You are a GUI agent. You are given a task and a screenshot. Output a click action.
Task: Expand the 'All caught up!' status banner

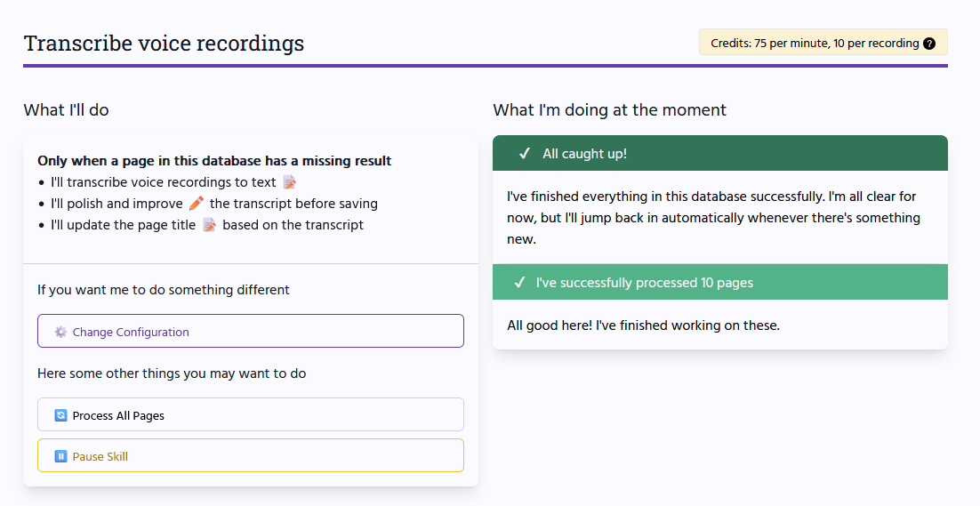584,154
